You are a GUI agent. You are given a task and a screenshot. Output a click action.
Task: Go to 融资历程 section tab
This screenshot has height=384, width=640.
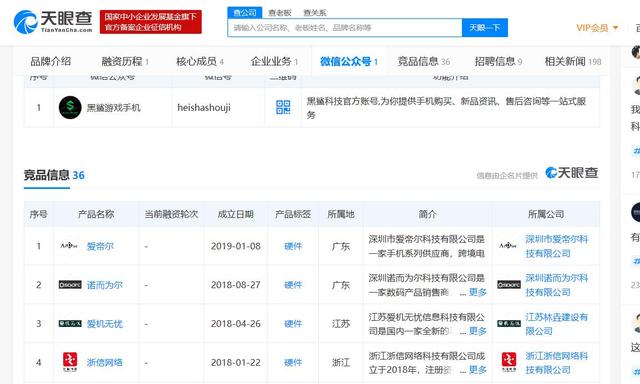pos(125,61)
